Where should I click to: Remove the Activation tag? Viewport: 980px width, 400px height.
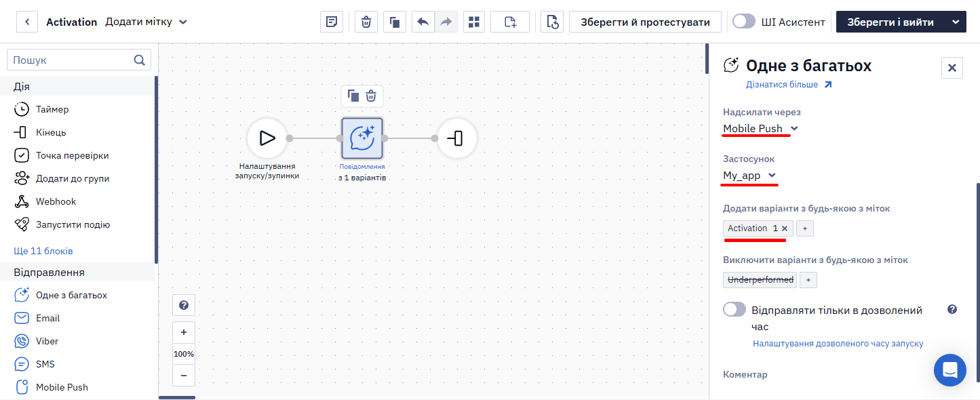pyautogui.click(x=785, y=228)
